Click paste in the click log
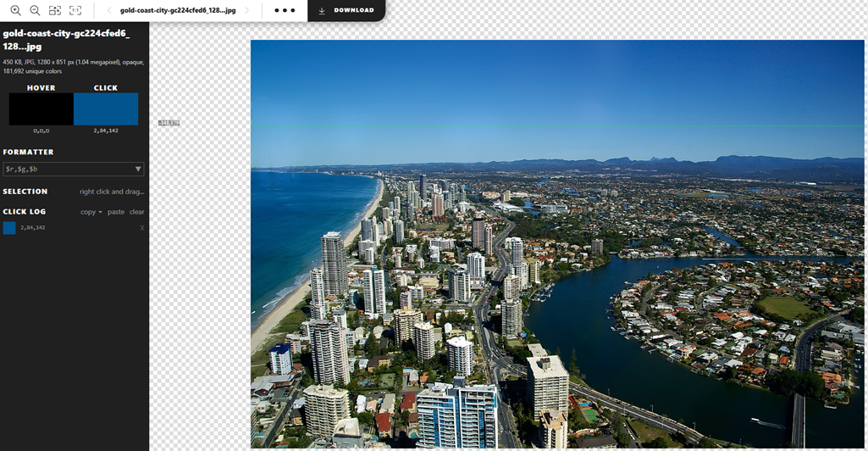The width and height of the screenshot is (868, 451). (116, 212)
